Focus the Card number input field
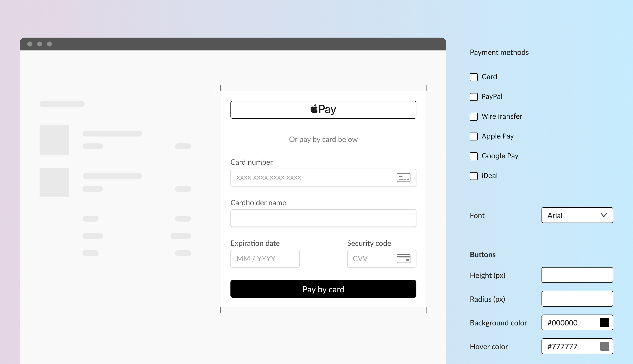Screen dimensions: 633x364 323,178
